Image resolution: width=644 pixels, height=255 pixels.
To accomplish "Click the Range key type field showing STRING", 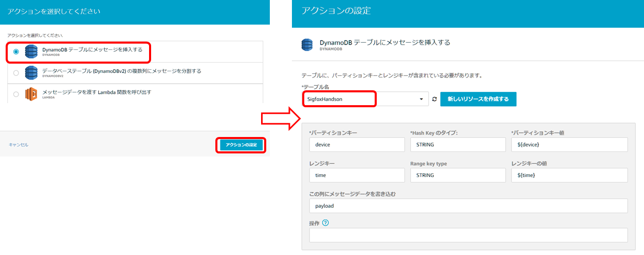I will pyautogui.click(x=458, y=175).
